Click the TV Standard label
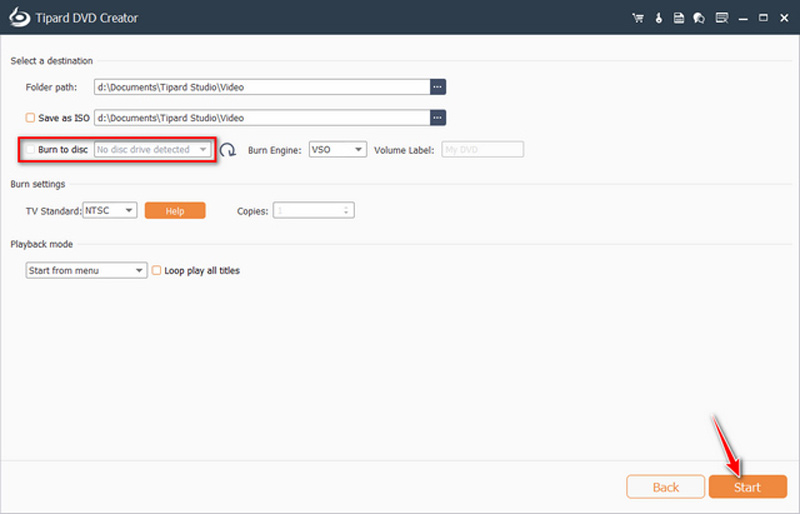 tap(53, 211)
